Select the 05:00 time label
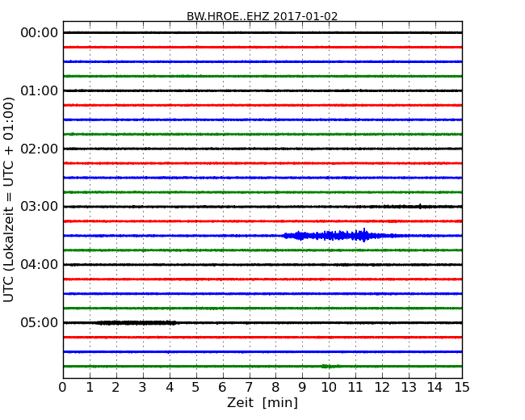Screen dimensions: 525x420 point(40,322)
